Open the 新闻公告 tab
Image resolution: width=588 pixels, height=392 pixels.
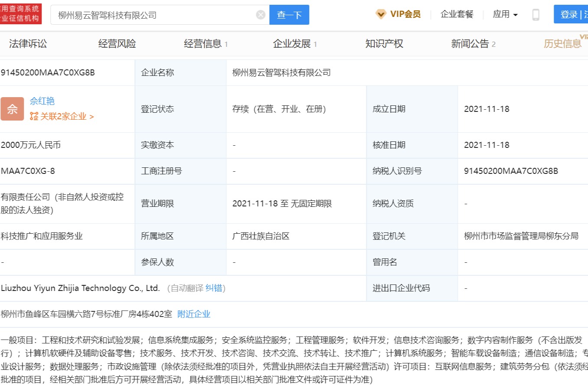(470, 43)
